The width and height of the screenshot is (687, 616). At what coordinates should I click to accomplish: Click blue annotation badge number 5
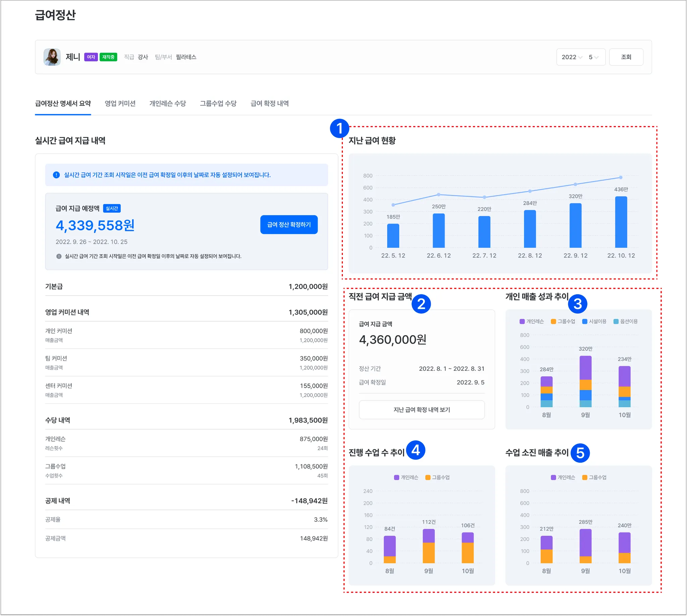[580, 453]
